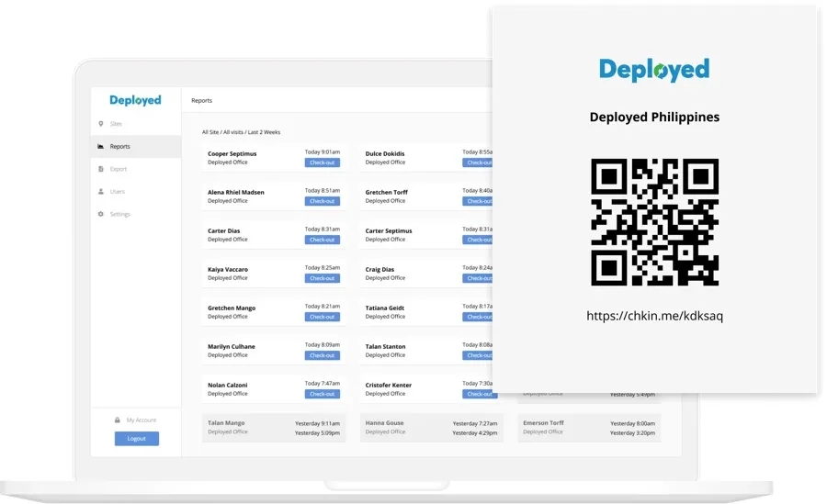Select the Carter Septimus name
This screenshot has width=827, height=504.
(389, 231)
